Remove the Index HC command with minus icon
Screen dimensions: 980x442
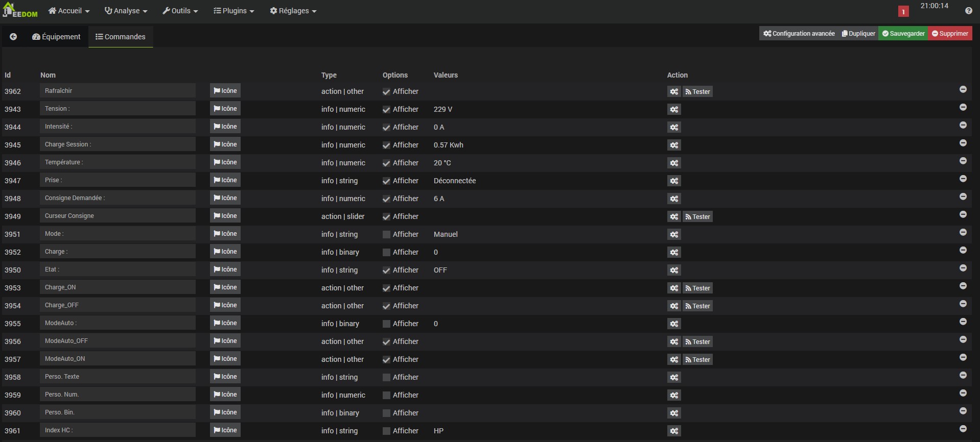coord(963,429)
